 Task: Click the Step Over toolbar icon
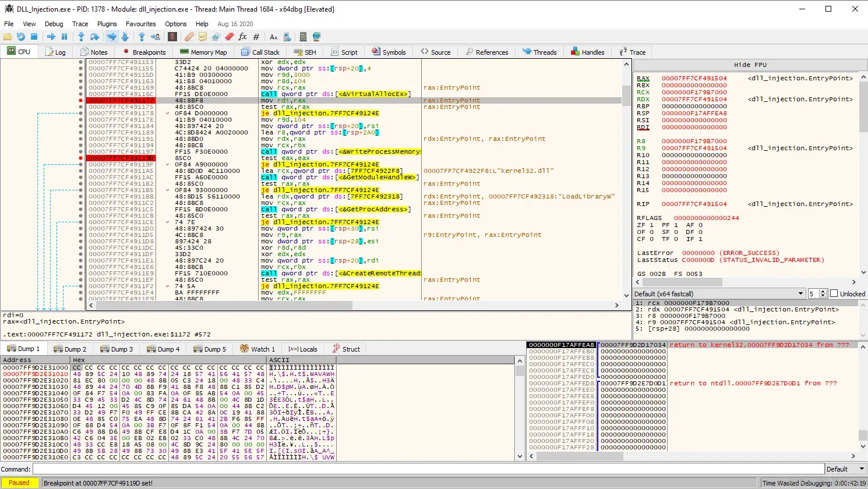[94, 37]
